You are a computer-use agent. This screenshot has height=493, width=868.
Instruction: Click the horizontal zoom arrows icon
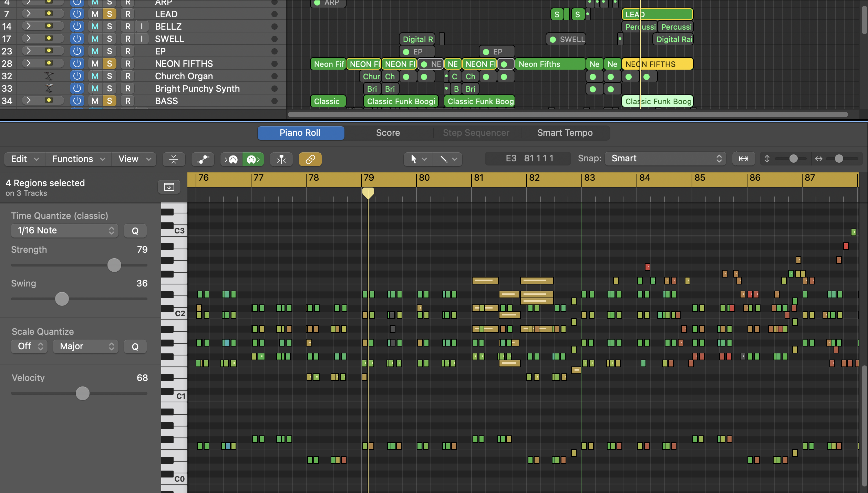819,159
